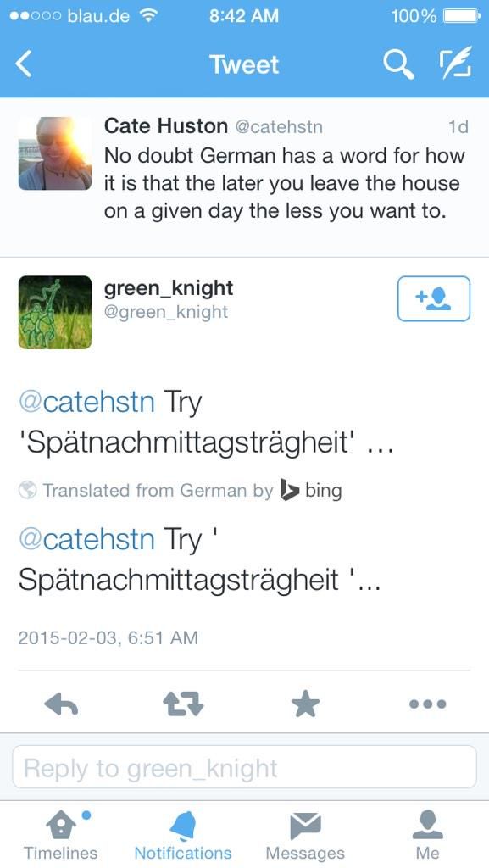Image resolution: width=489 pixels, height=868 pixels.
Task: Favorite the tweet with the star icon
Action: [306, 704]
